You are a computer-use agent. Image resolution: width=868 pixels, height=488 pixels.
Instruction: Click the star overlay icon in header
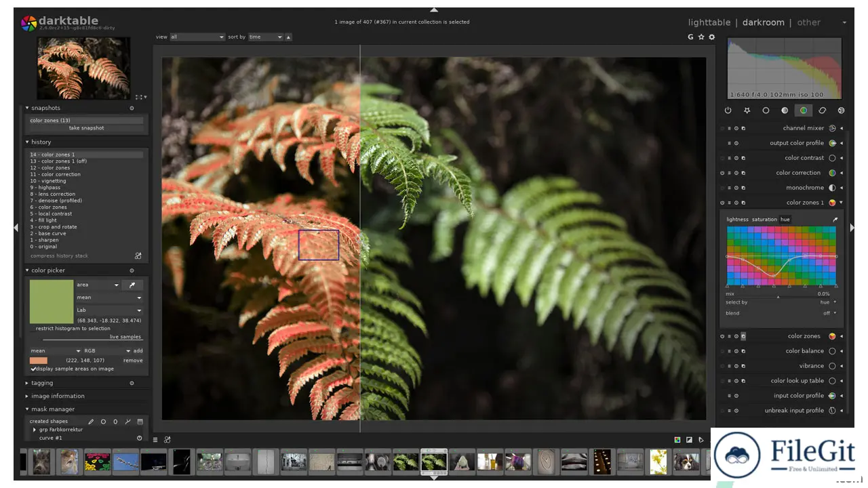tap(701, 37)
